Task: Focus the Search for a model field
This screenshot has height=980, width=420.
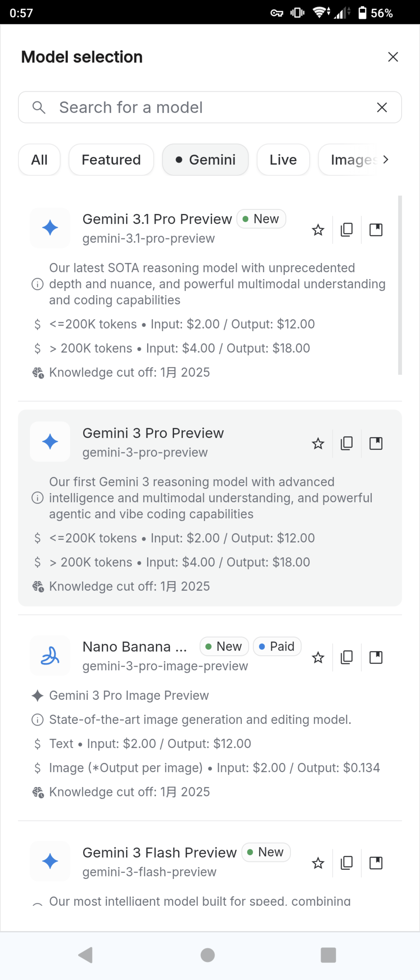Action: [x=206, y=107]
